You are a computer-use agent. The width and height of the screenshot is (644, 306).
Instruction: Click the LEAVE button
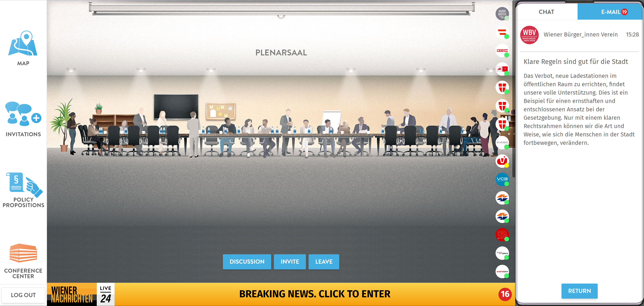tap(324, 261)
